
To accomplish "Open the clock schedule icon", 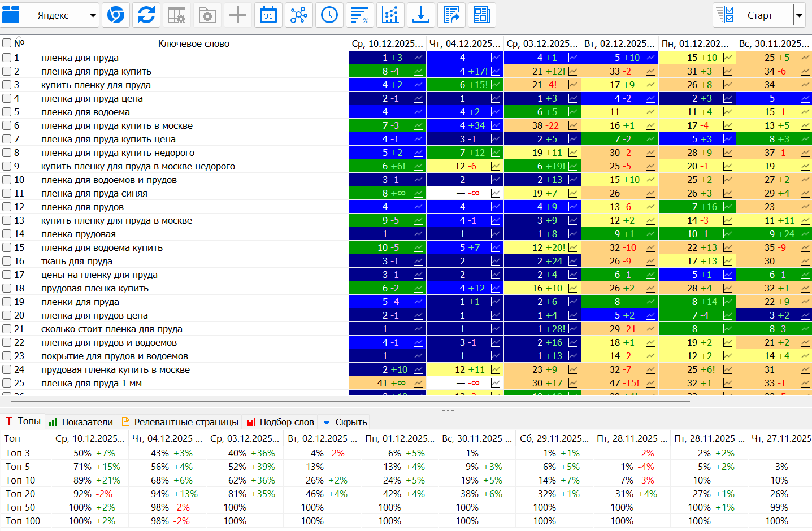I will (x=329, y=15).
